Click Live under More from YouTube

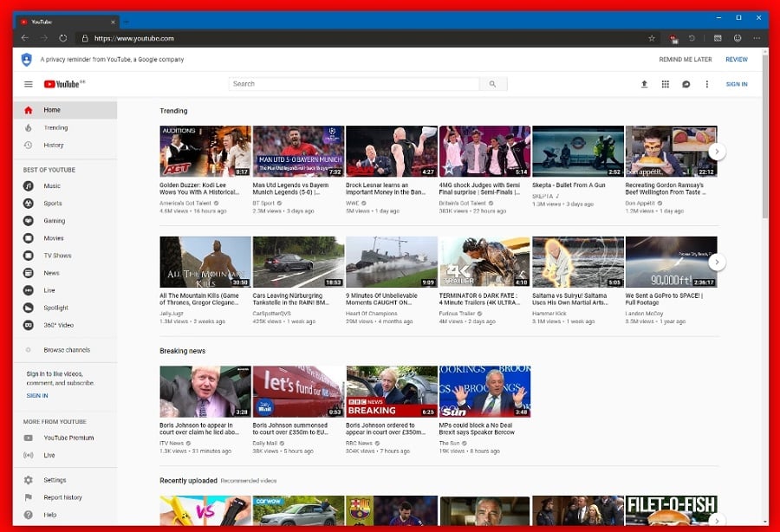(65, 456)
